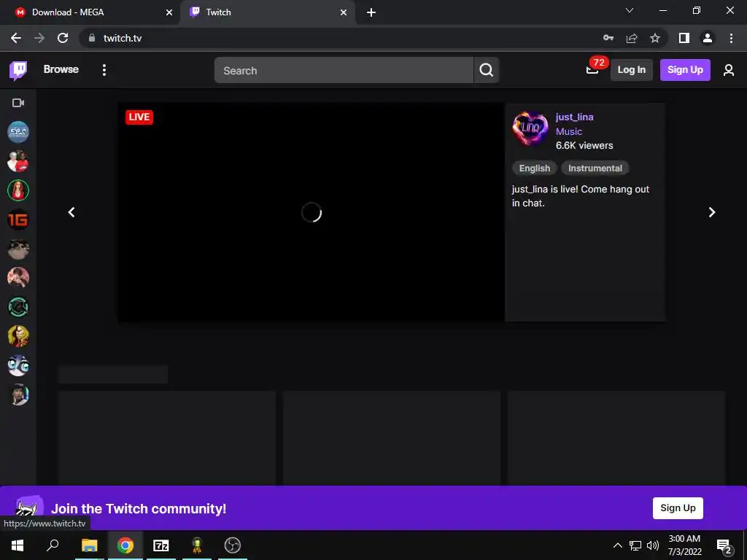
Task: Click the camera recommended channels icon
Action: pyautogui.click(x=18, y=103)
